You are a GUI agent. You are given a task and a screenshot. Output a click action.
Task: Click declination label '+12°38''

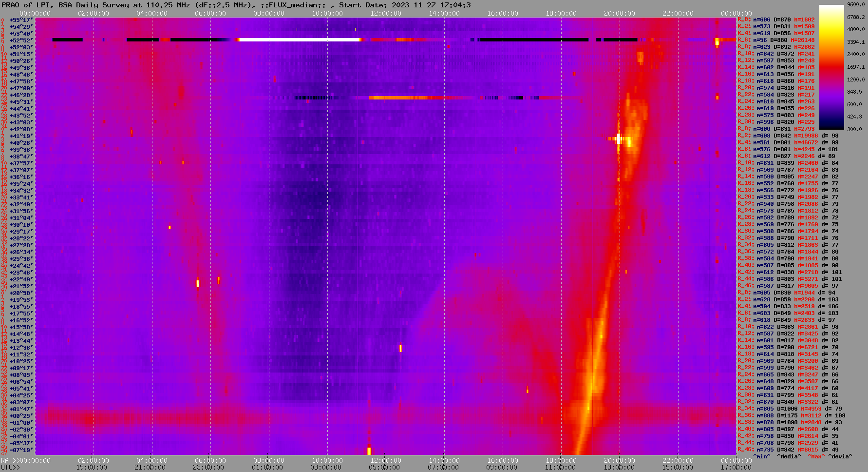click(21, 348)
